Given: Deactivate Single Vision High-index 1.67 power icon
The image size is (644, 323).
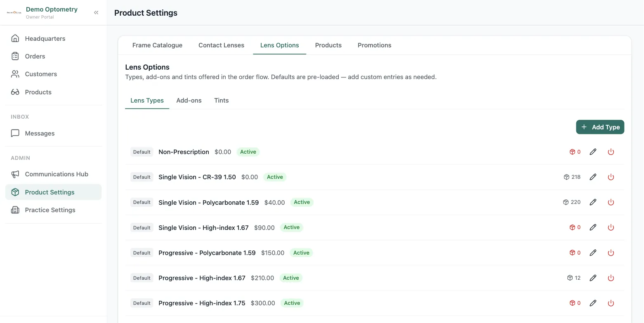Looking at the screenshot, I should click(611, 227).
